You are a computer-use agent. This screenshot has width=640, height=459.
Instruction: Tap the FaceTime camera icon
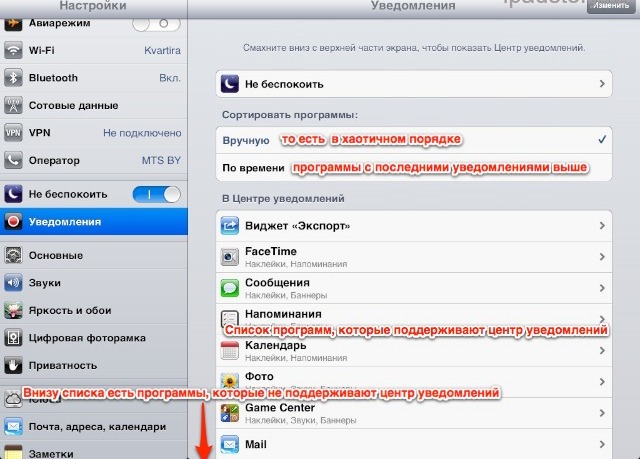(230, 257)
